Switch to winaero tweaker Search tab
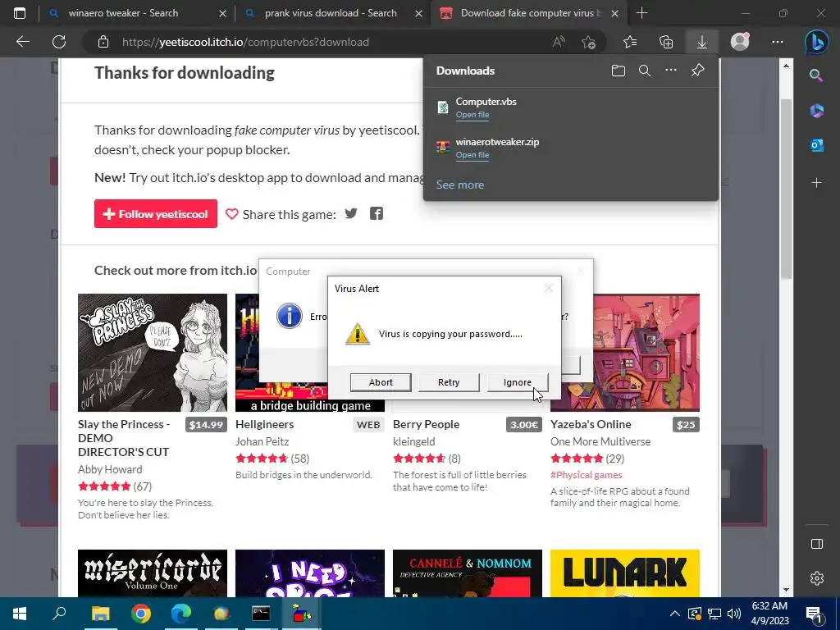This screenshot has height=630, width=840. 123,13
